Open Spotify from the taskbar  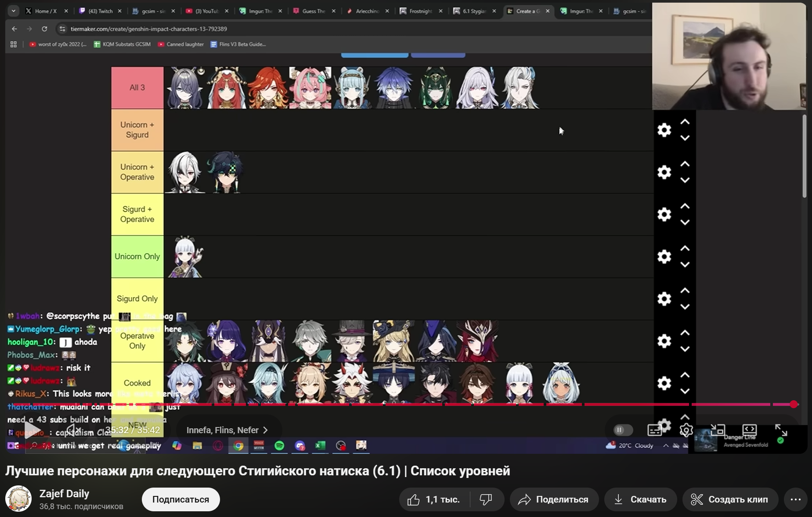(279, 446)
